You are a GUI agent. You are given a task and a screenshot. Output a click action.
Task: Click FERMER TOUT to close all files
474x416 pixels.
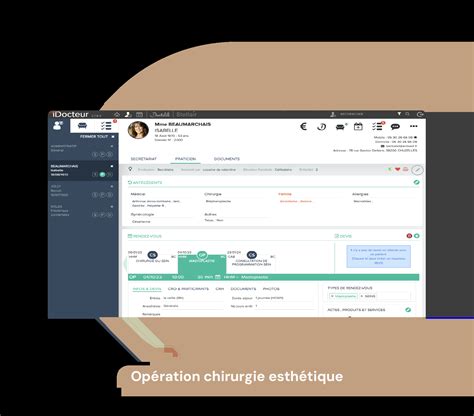[97, 137]
